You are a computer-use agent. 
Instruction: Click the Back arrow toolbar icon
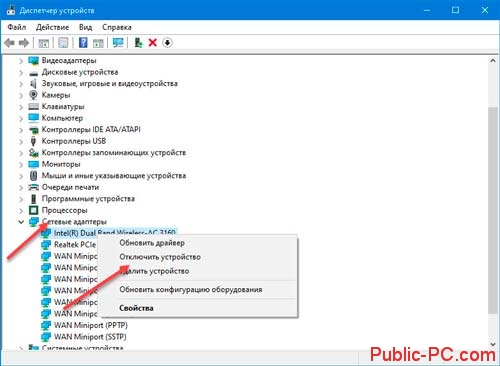click(9, 43)
